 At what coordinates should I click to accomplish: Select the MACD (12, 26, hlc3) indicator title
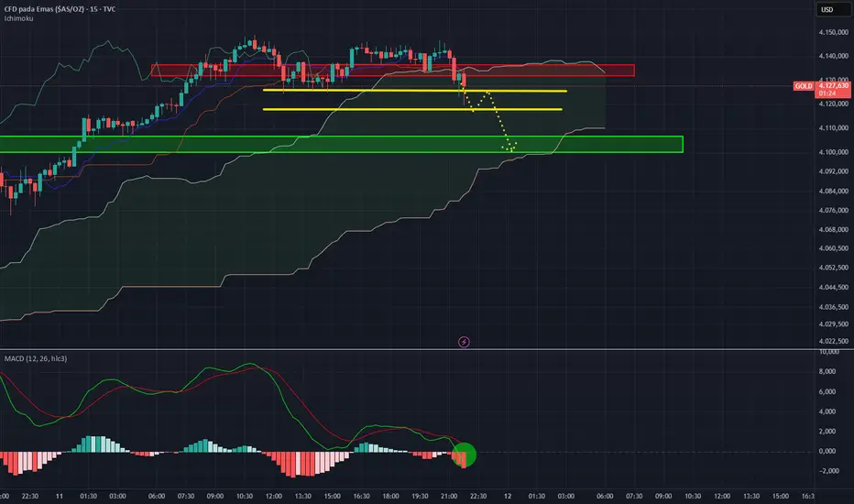[x=36, y=358]
